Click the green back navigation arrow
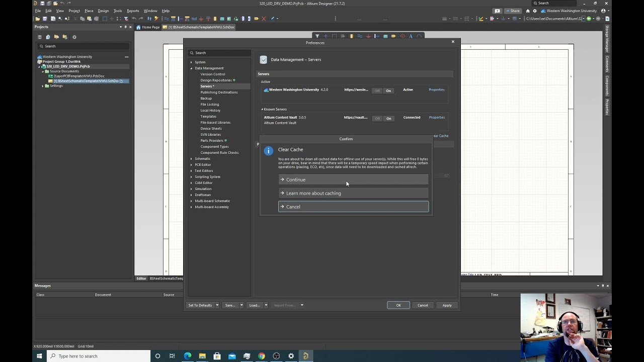The height and width of the screenshot is (362, 644). point(589,19)
